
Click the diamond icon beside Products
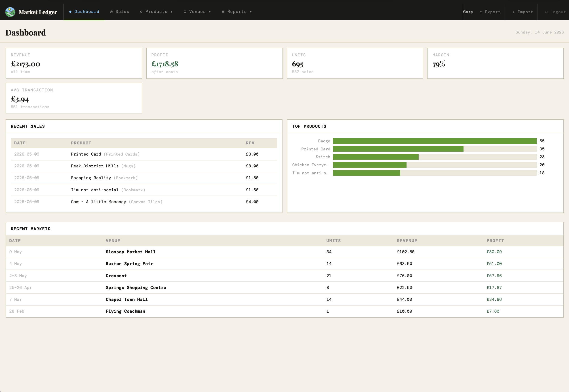click(141, 12)
